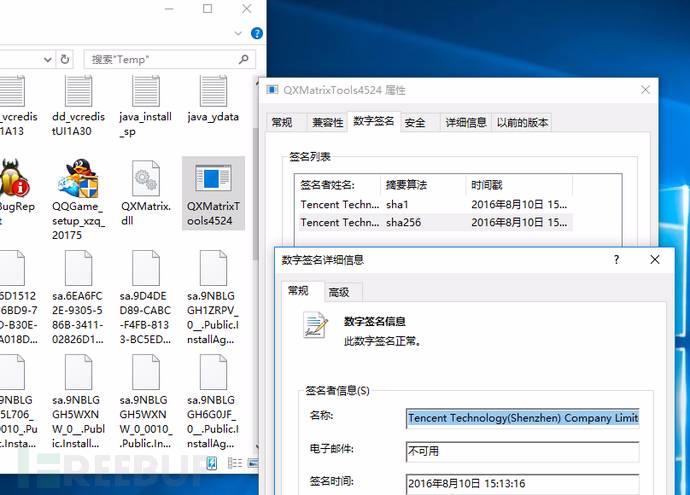Expand the Explorer ribbon chevron
The height and width of the screenshot is (495, 690).
[x=238, y=33]
